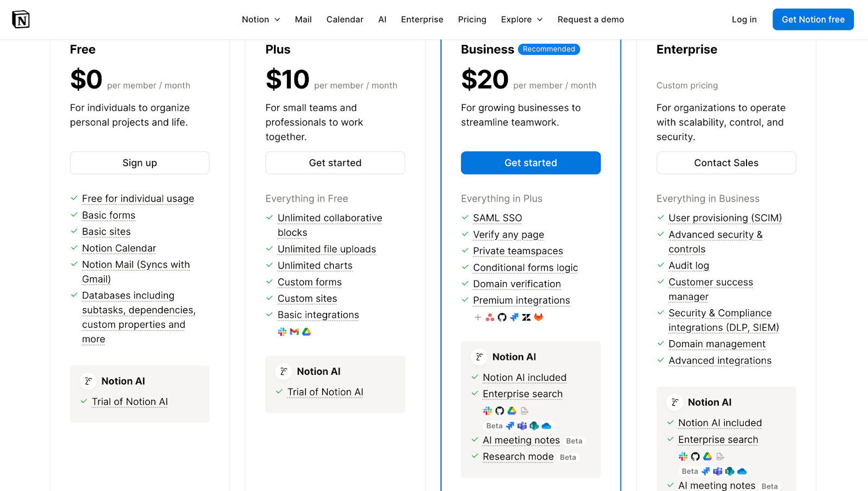The image size is (868, 491).
Task: Click Slack icon under Basic integrations
Action: tap(282, 331)
